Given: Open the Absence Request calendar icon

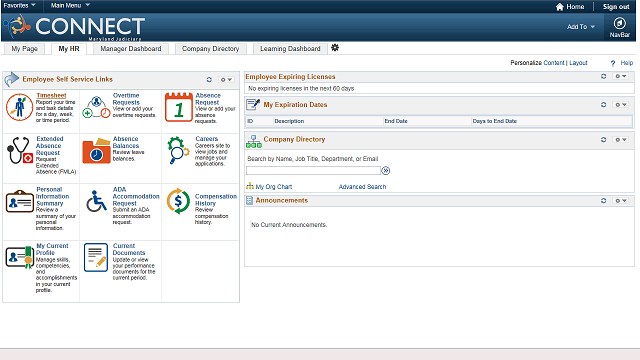Looking at the screenshot, I should pyautogui.click(x=178, y=107).
